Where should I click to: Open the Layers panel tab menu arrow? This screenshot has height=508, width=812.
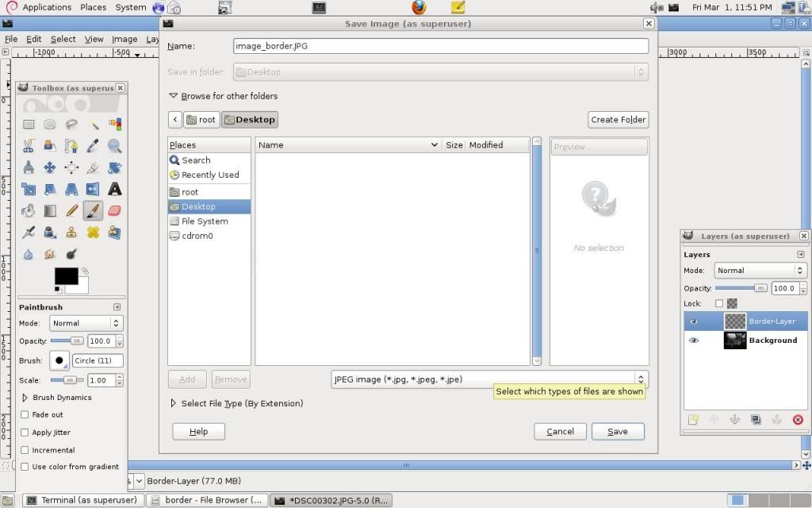(801, 255)
